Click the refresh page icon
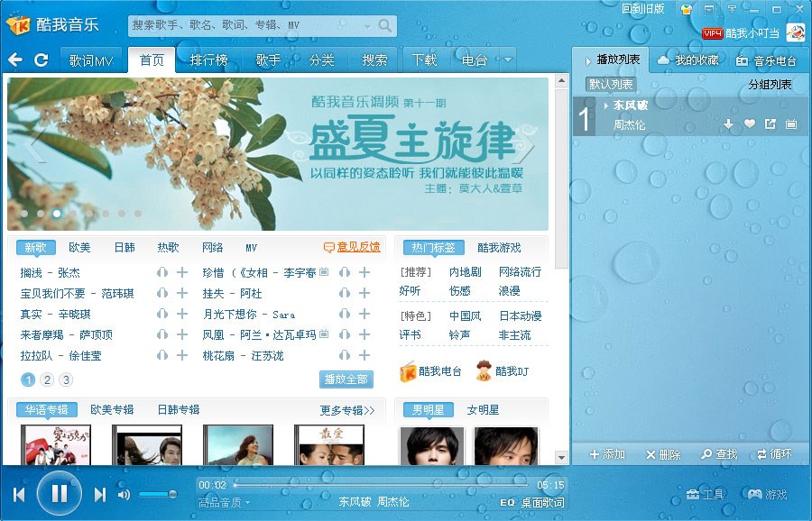Screen dimensions: 812x521 (42, 59)
